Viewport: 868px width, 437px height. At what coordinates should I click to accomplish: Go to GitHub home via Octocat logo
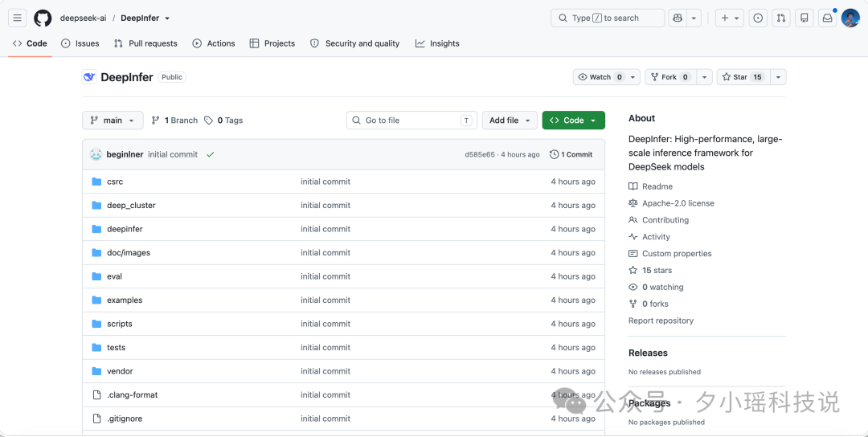43,18
